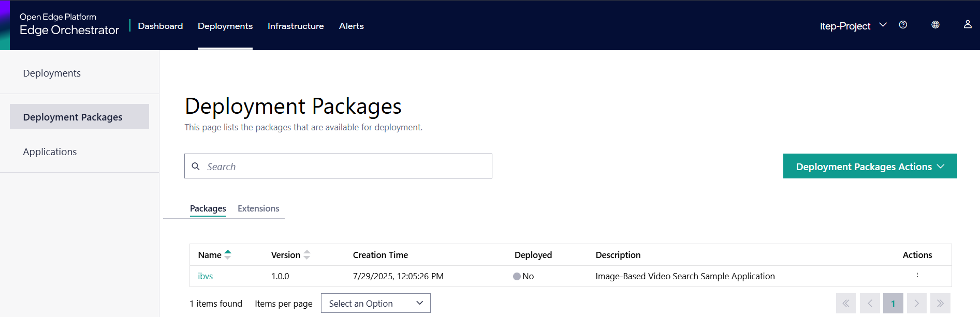This screenshot has width=980, height=317.
Task: Open actions menu for the ibvs package
Action: pos(917,276)
